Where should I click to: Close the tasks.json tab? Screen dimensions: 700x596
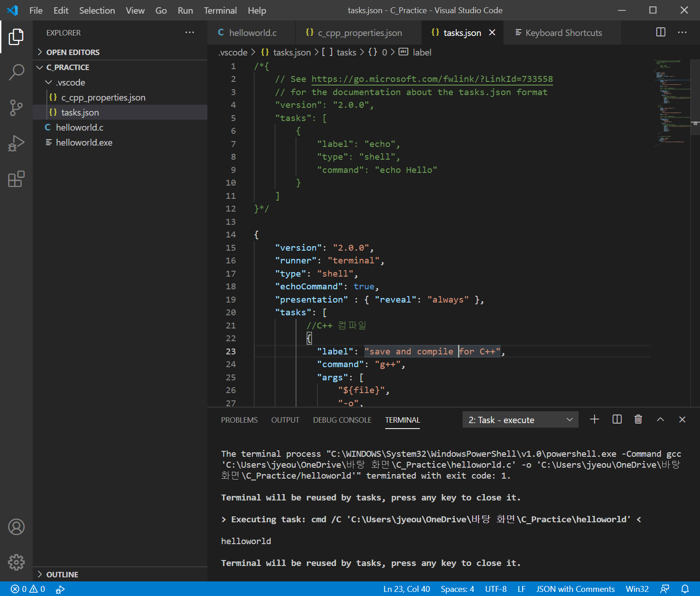[492, 32]
